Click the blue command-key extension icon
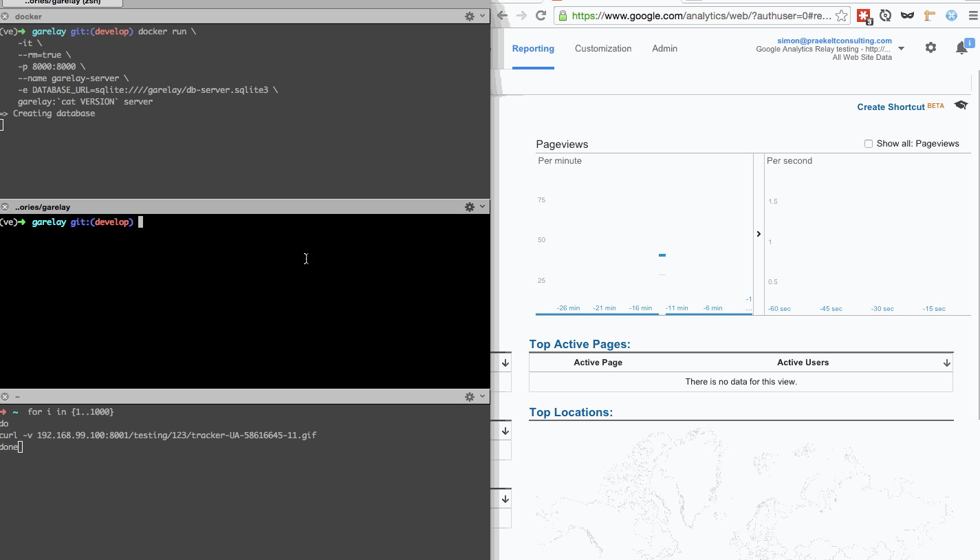The image size is (980, 560). tap(952, 15)
